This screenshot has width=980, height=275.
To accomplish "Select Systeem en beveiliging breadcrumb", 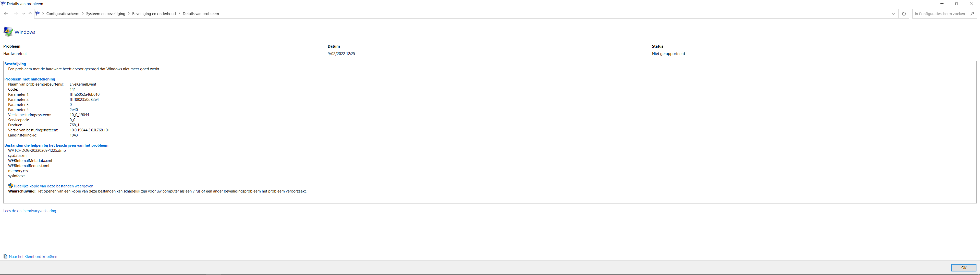I will click(105, 14).
